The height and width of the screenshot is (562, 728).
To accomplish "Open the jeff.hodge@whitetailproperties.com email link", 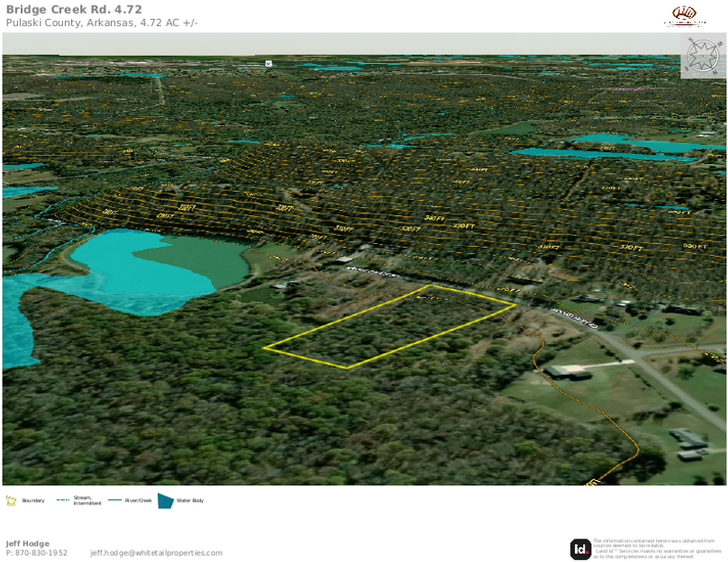I will tap(156, 553).
